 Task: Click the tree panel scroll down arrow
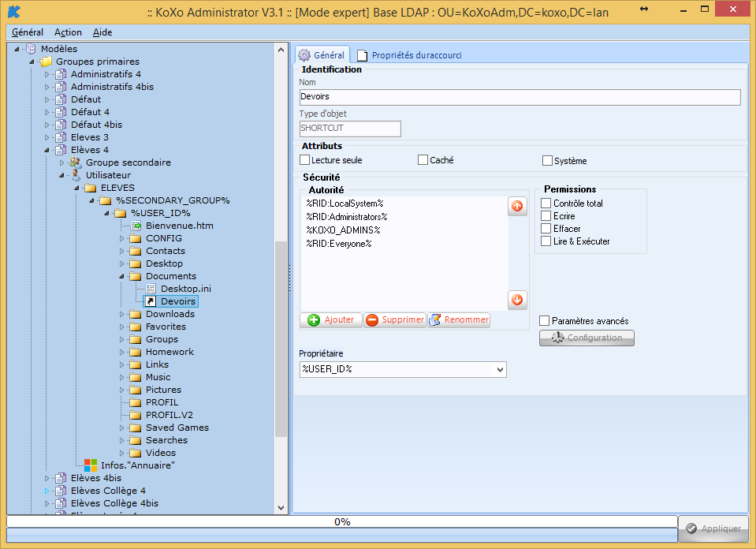click(281, 507)
